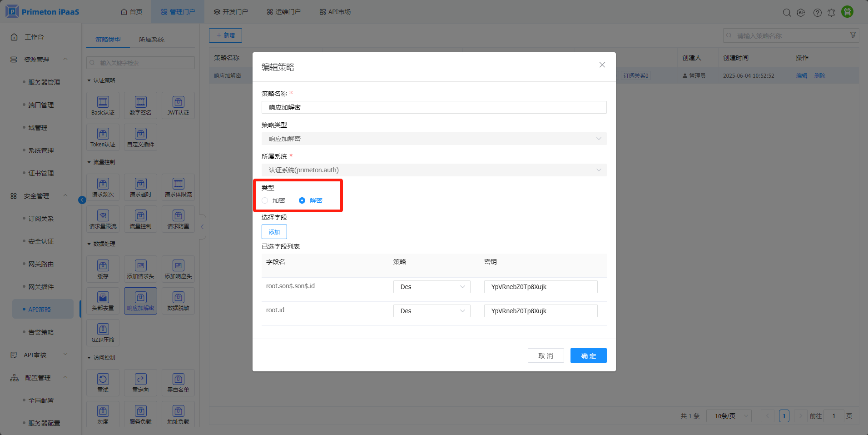Open strategy dropdown for root.id row
This screenshot has height=435, width=868.
coord(432,311)
